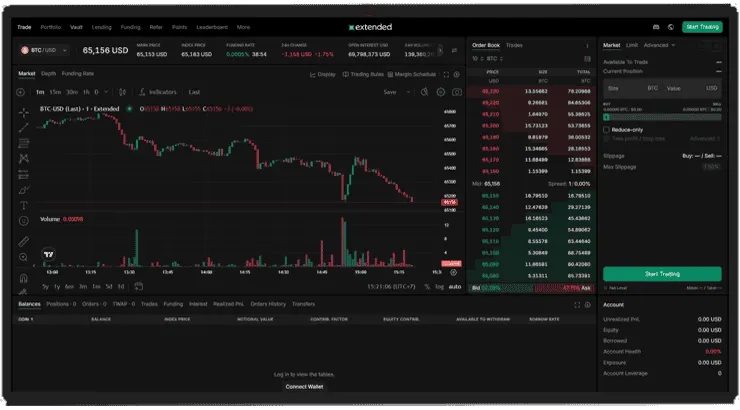Click the large green Start Trading button

(662, 274)
